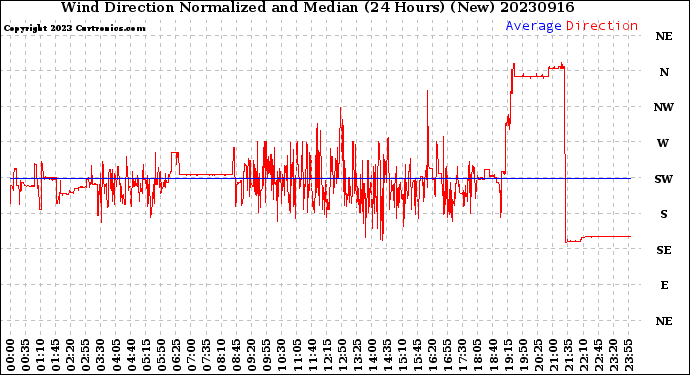This screenshot has width=690, height=375.
Task: Click the 02:20 time axis label
Action: tap(71, 355)
